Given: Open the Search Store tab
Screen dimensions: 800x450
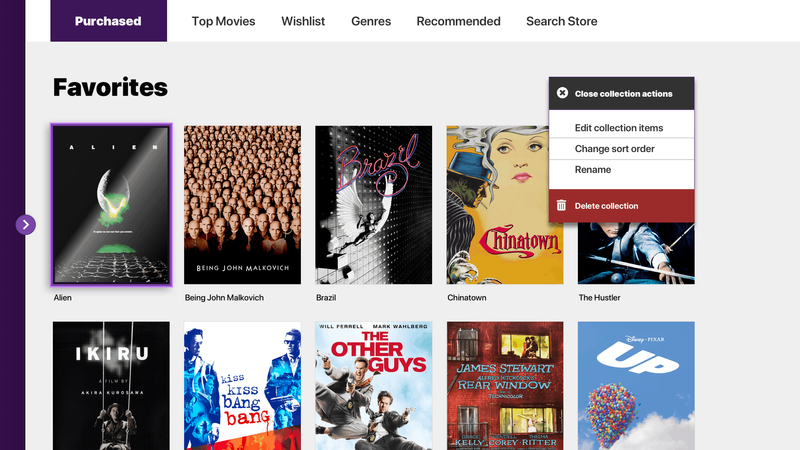Looking at the screenshot, I should pyautogui.click(x=562, y=21).
